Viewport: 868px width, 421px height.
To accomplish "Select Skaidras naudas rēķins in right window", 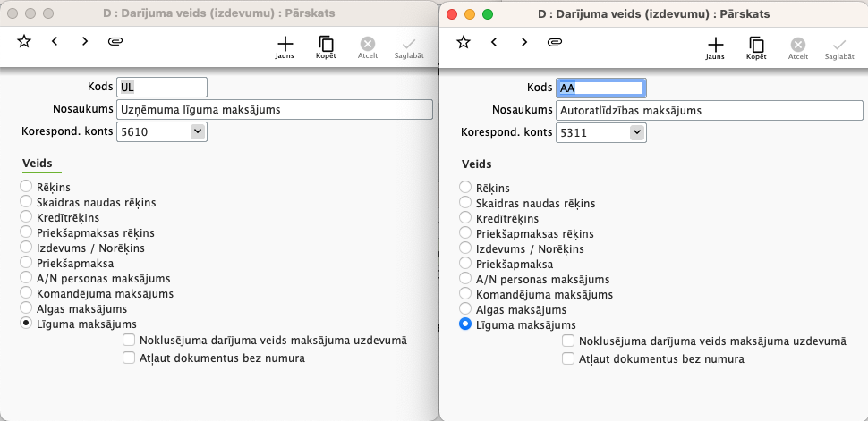I will 465,202.
